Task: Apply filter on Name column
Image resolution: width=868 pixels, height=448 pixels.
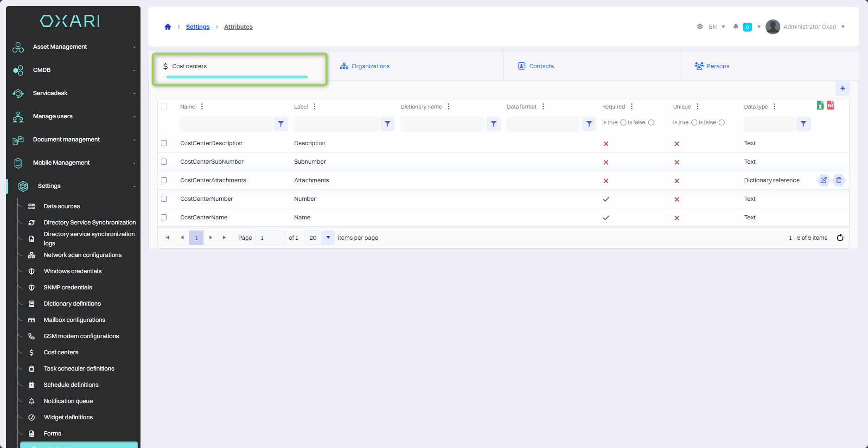Action: pos(281,124)
